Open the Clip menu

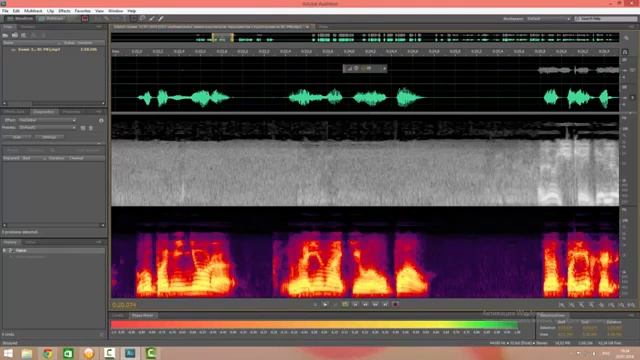50,11
